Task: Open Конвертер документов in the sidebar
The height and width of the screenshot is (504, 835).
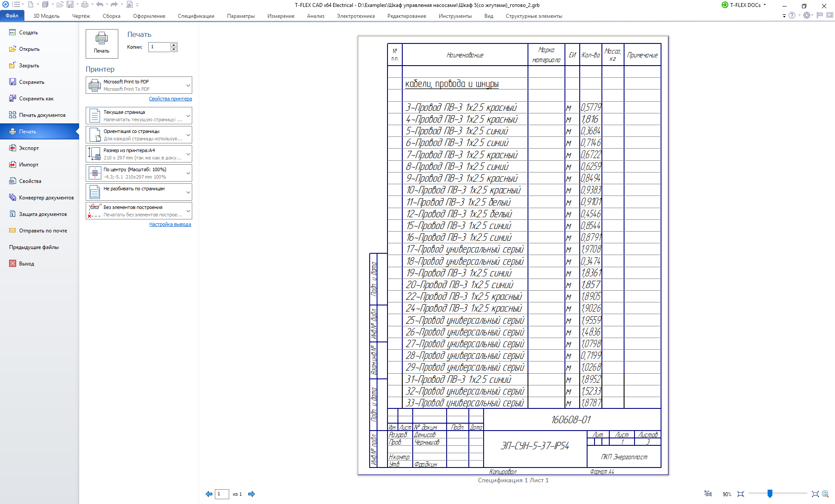Action: pos(46,198)
